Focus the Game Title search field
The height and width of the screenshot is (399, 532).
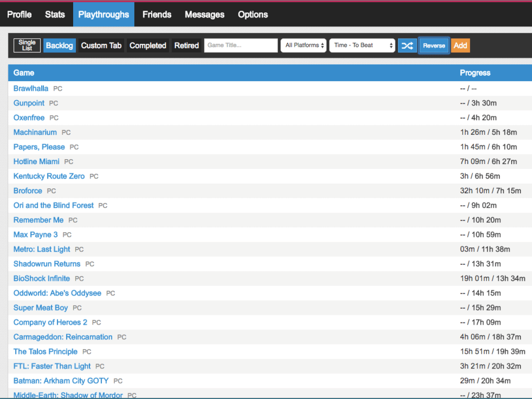[x=241, y=45]
